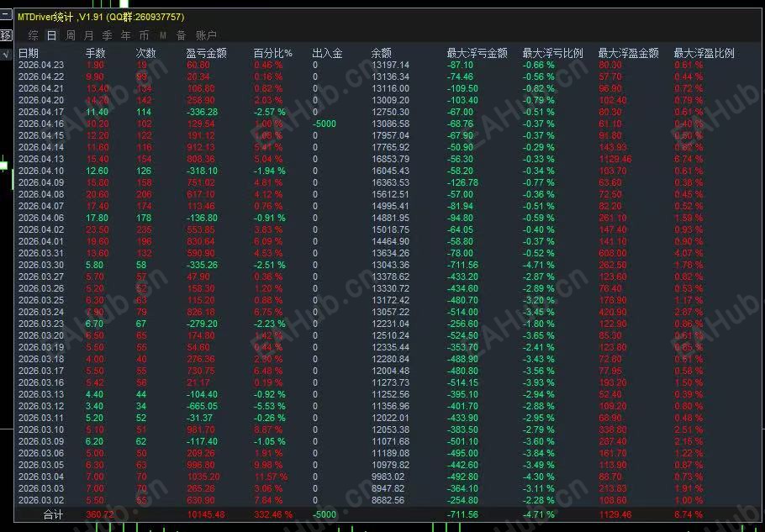Select the date cell 2026.04.23
The image size is (765, 532).
pos(41,65)
